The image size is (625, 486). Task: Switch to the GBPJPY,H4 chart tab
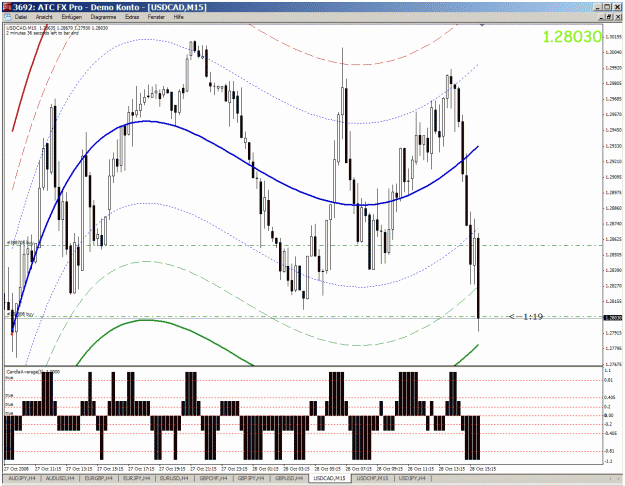coord(252,478)
